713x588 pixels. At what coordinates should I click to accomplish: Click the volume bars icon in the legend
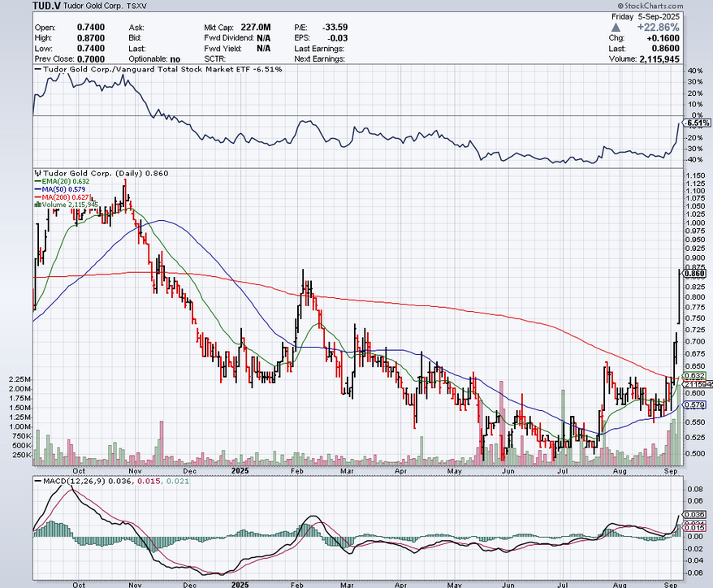(x=36, y=205)
